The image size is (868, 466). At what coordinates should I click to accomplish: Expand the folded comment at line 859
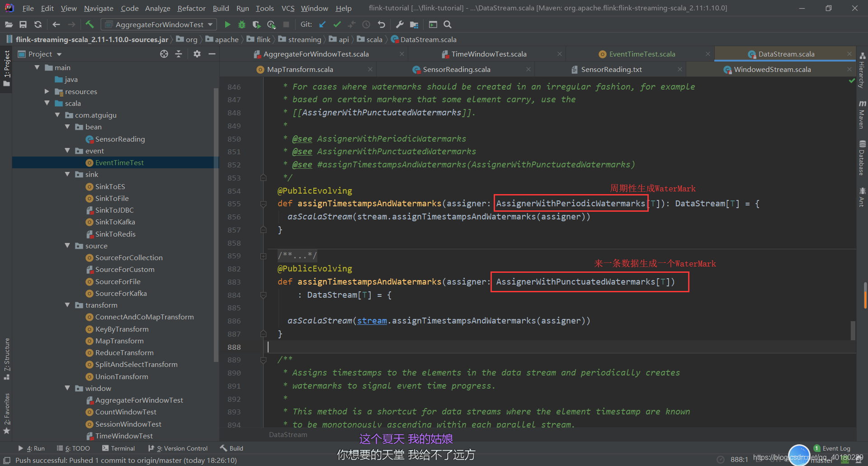pos(263,256)
